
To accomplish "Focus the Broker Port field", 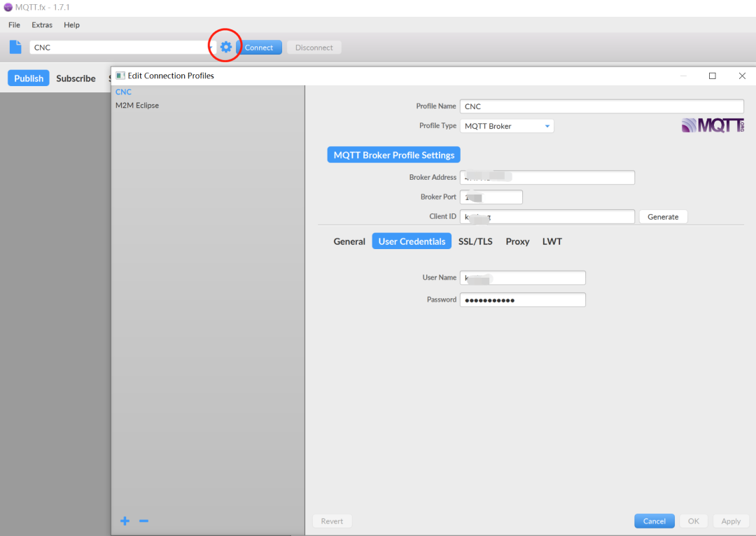I will [491, 197].
